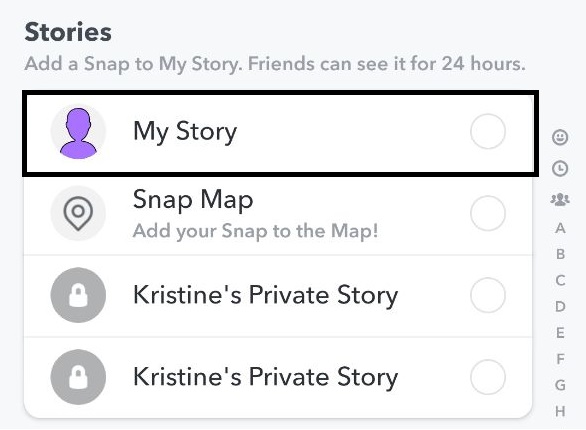
Task: Select the My Story radio circle
Action: click(x=488, y=132)
